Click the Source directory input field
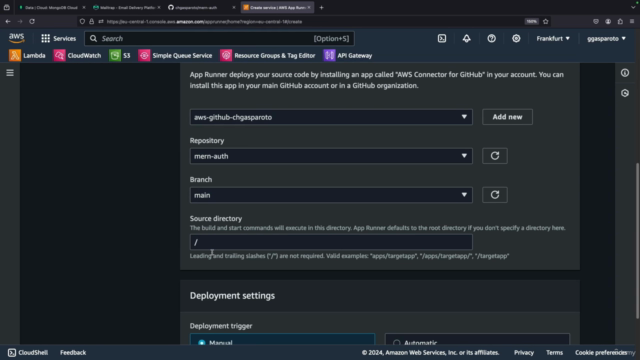 coord(331,242)
